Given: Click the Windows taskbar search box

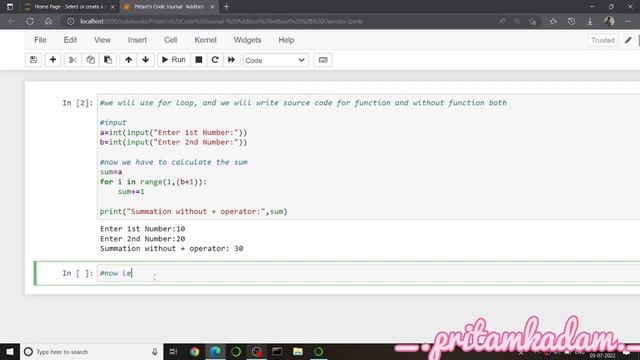Looking at the screenshot, I should (91, 352).
